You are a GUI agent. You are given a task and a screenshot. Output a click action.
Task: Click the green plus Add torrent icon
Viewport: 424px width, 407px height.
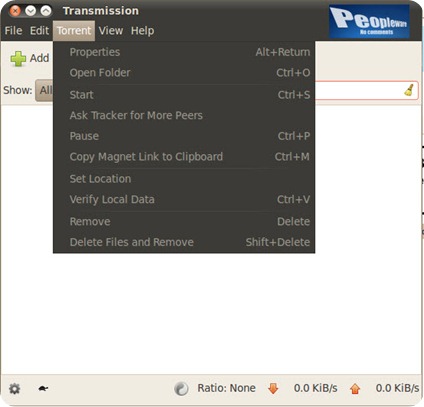tap(18, 59)
